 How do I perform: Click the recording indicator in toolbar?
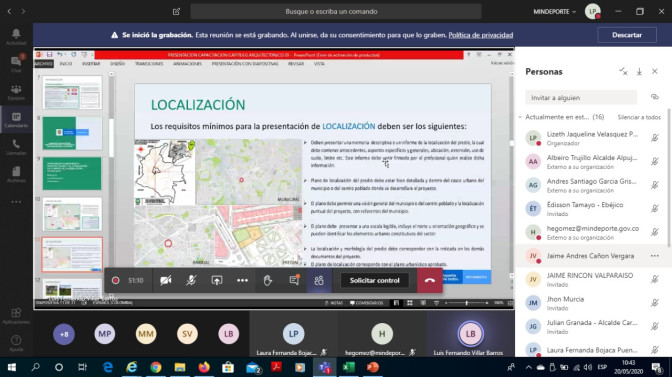point(115,280)
